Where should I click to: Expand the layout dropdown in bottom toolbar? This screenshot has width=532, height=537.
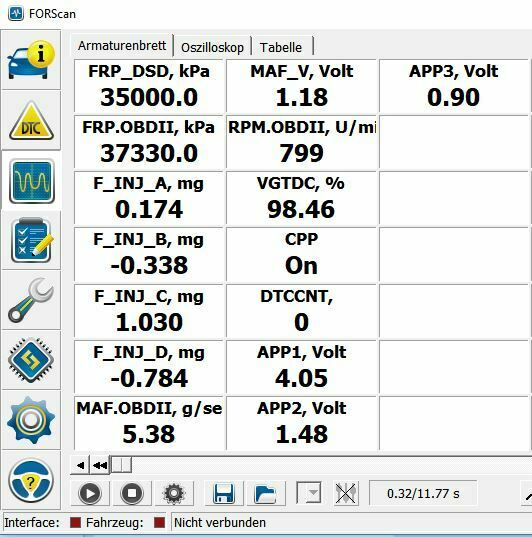pyautogui.click(x=308, y=492)
